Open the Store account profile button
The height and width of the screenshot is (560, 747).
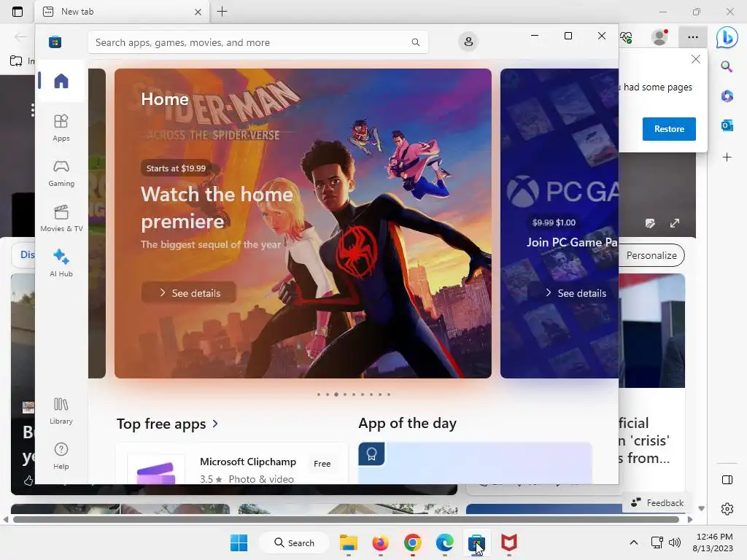(x=468, y=42)
